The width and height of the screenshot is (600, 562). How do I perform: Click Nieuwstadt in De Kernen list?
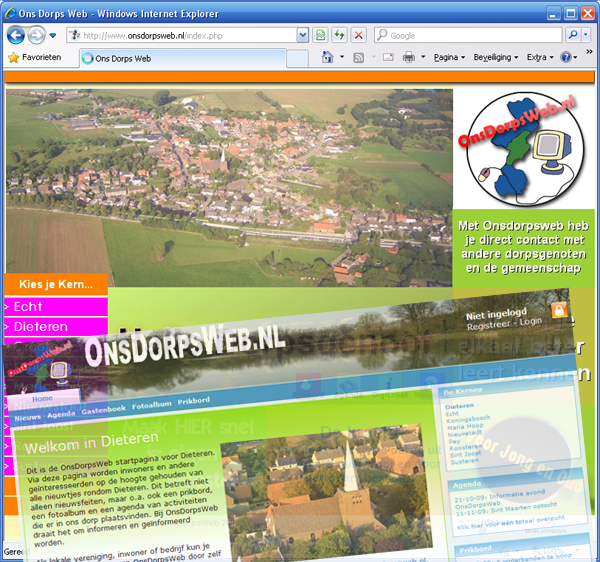coord(465,433)
